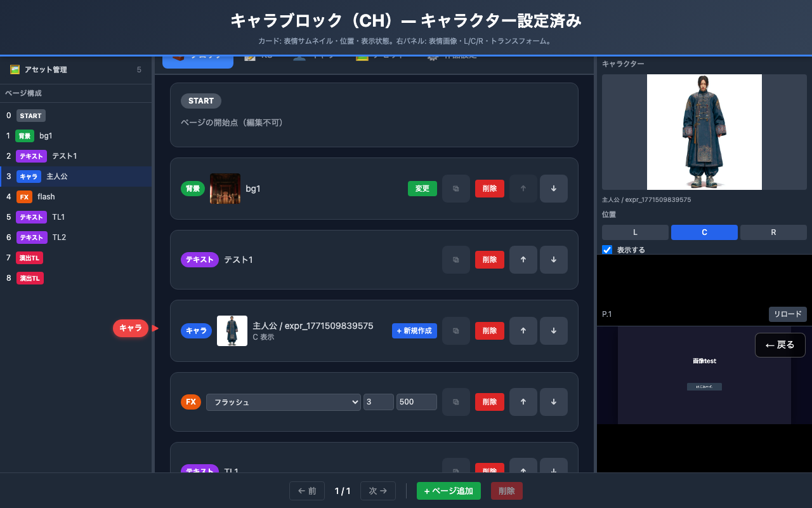Move the フラッシュ FX block up
The height and width of the screenshot is (508, 812).
point(523,402)
